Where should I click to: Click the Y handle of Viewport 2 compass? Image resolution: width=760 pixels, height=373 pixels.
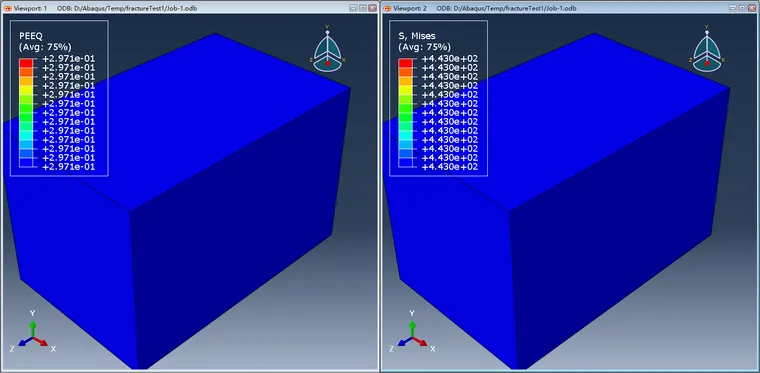point(707,32)
